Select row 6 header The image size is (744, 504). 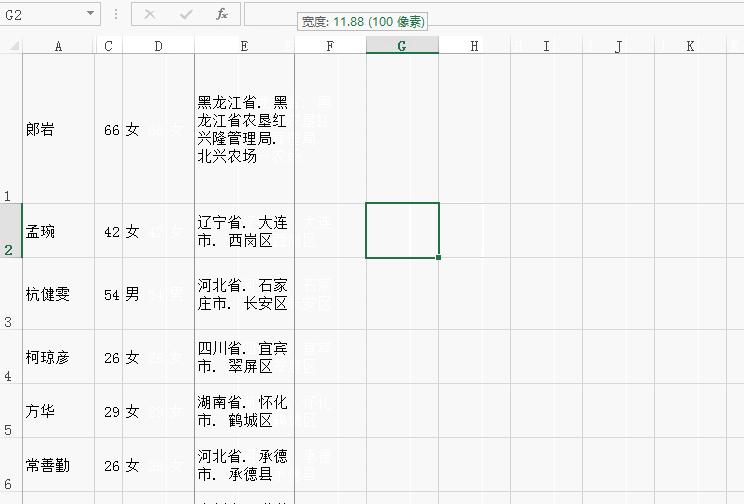[x=11, y=465]
